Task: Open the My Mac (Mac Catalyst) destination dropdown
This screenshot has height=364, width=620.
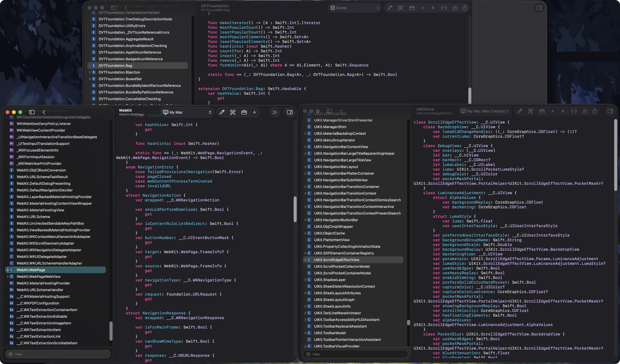Action: click(x=484, y=111)
